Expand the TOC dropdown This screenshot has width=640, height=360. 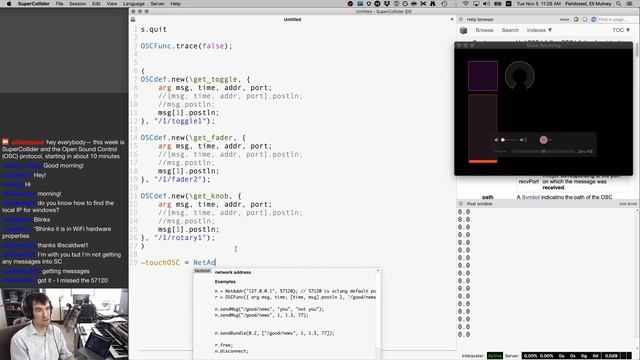tap(621, 30)
